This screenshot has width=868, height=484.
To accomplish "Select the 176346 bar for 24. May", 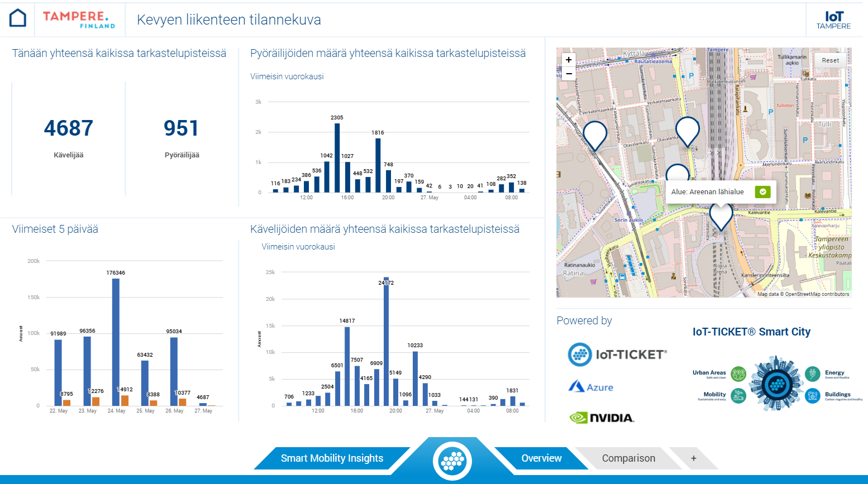I will (x=116, y=342).
